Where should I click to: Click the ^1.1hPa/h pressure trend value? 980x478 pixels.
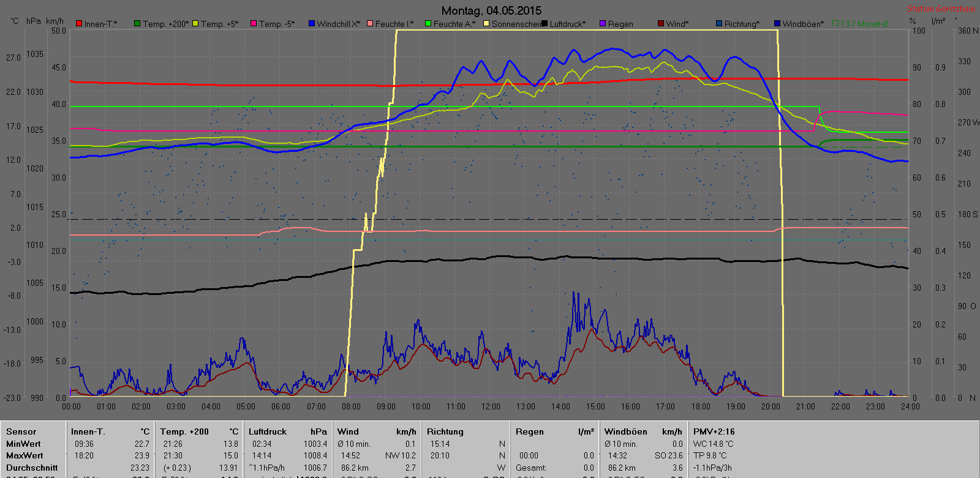[x=266, y=468]
